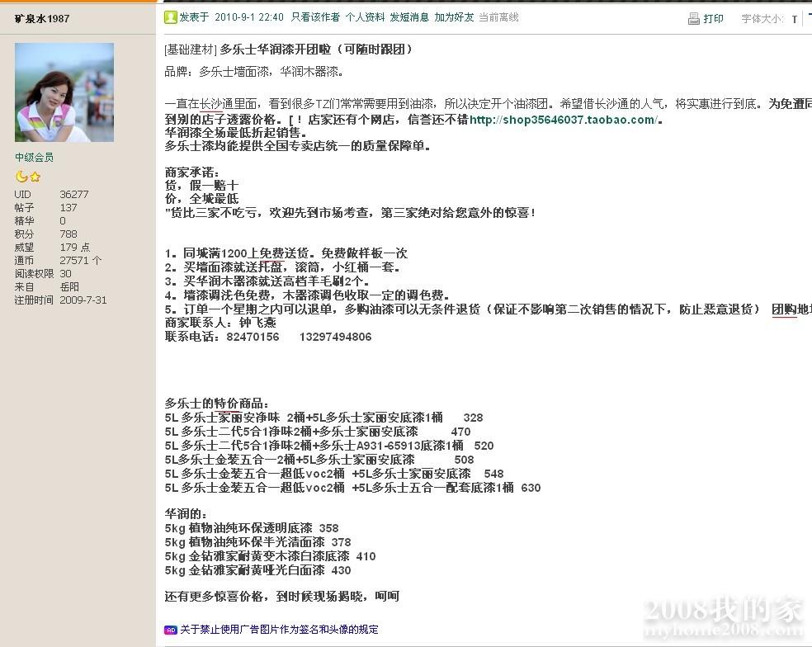Click 发短消息 to message the author
812x647 pixels.
[409, 17]
